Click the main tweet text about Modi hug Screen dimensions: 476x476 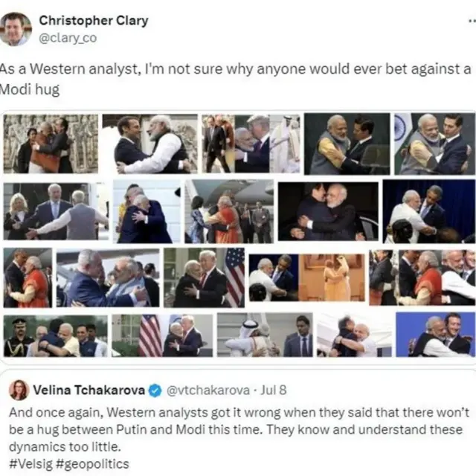tap(235, 80)
